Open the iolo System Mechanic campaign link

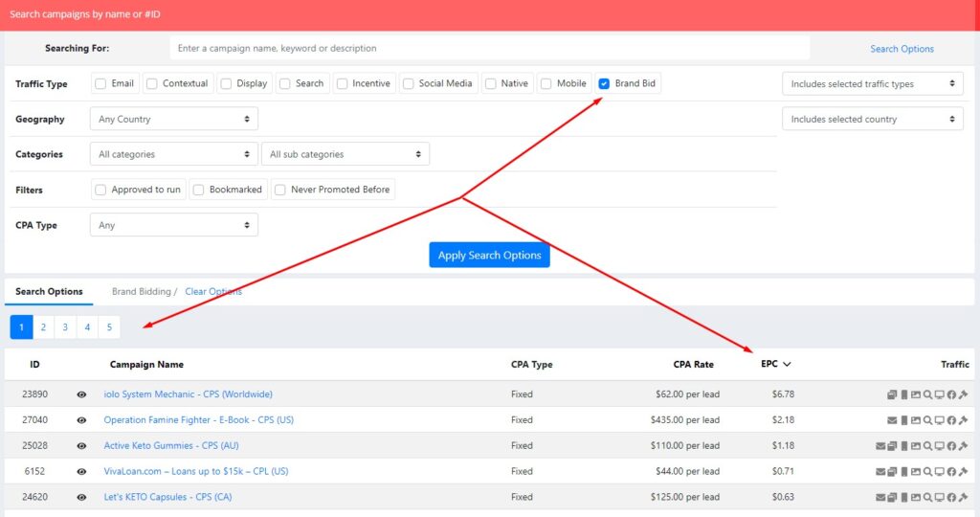pyautogui.click(x=189, y=394)
